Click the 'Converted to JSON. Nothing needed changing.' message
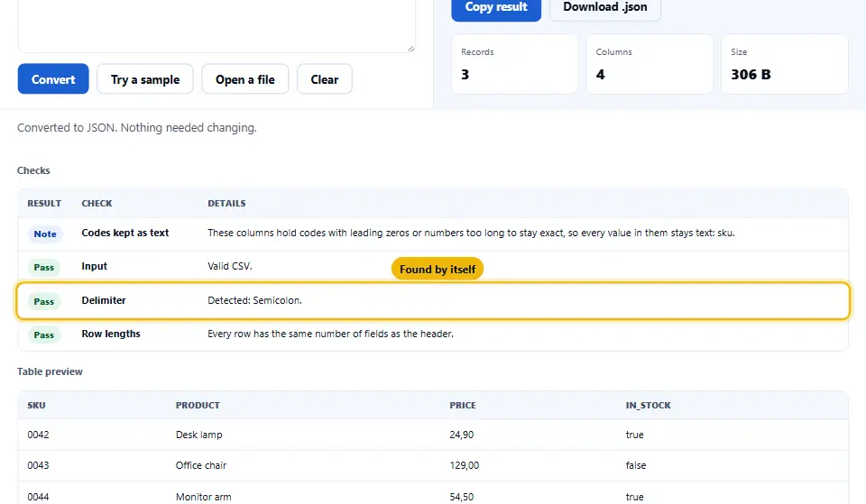This screenshot has height=504, width=866. click(x=137, y=127)
